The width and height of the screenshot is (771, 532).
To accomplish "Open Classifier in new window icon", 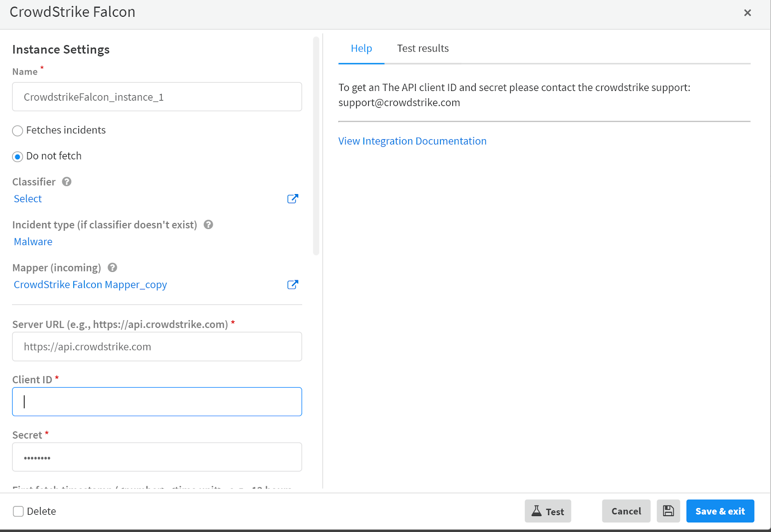I will pos(292,199).
